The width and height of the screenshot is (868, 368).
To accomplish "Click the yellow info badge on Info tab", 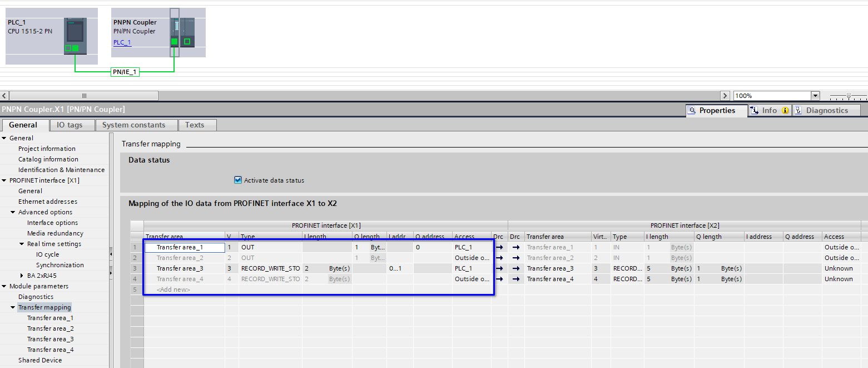I will coord(785,110).
